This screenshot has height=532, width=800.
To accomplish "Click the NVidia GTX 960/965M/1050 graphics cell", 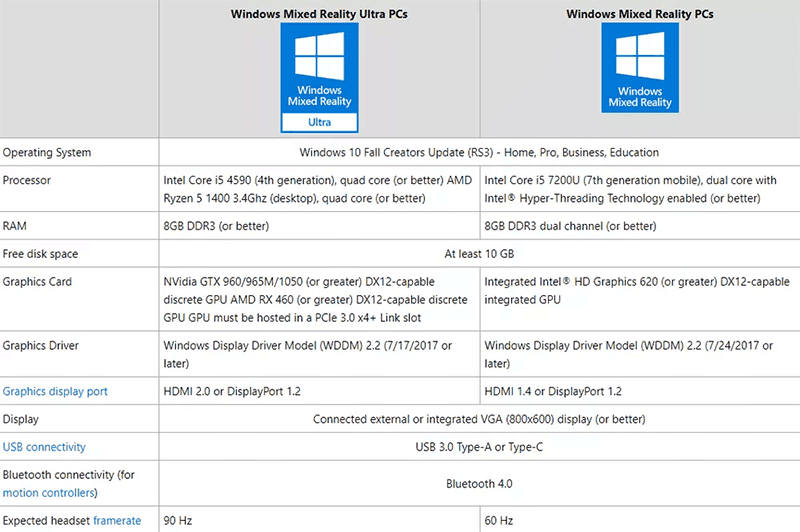I will click(318, 299).
